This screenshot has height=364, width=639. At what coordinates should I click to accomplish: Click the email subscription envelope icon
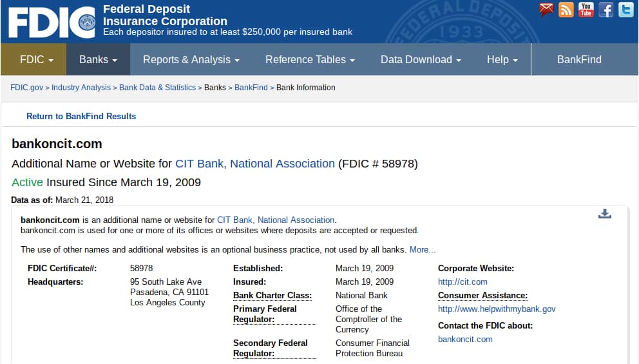pos(546,10)
